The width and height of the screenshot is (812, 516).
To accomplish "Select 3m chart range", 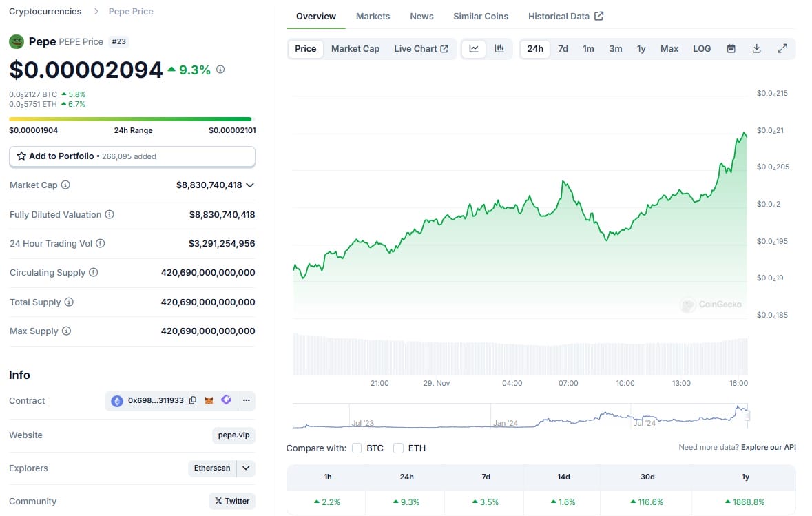I will [x=615, y=49].
